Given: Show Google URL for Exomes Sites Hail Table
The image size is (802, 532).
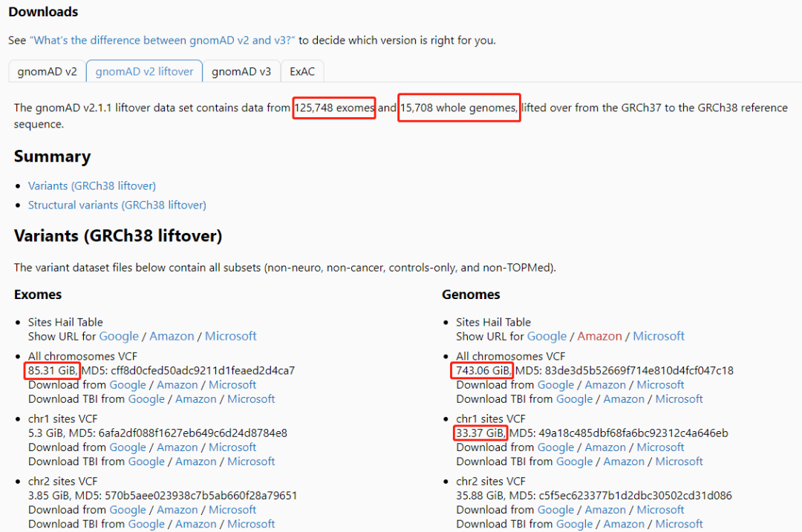Looking at the screenshot, I should pos(119,336).
